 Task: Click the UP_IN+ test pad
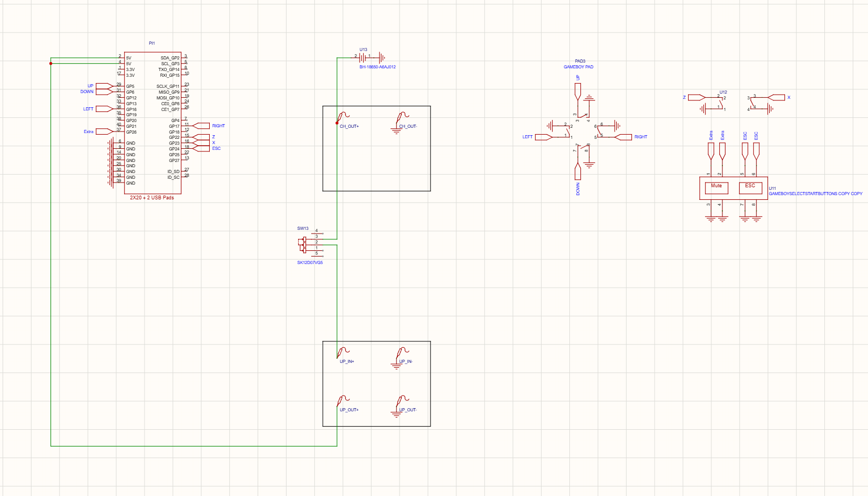coord(343,352)
